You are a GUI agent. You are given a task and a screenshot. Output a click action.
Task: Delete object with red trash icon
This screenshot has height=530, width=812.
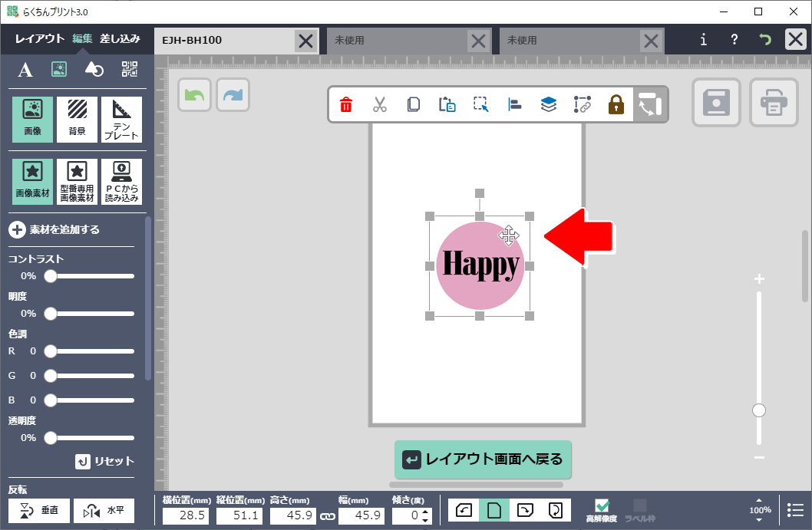point(346,104)
